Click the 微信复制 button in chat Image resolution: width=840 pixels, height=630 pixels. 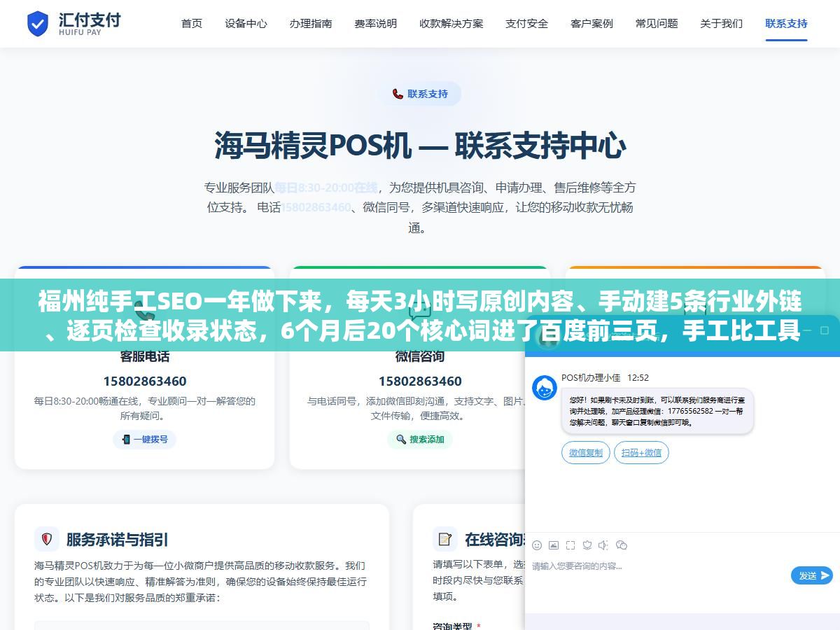(586, 453)
